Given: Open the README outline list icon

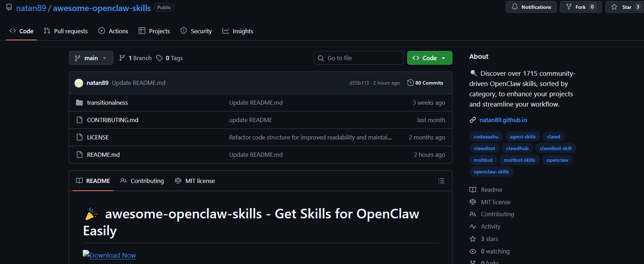Looking at the screenshot, I should (x=442, y=181).
